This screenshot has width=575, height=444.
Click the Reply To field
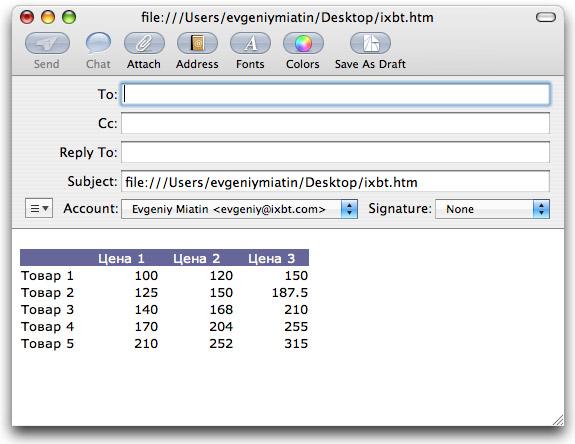[336, 152]
